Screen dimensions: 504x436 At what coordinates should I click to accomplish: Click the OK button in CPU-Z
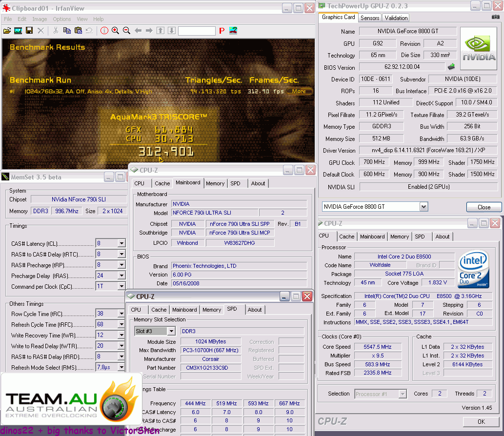click(x=481, y=421)
